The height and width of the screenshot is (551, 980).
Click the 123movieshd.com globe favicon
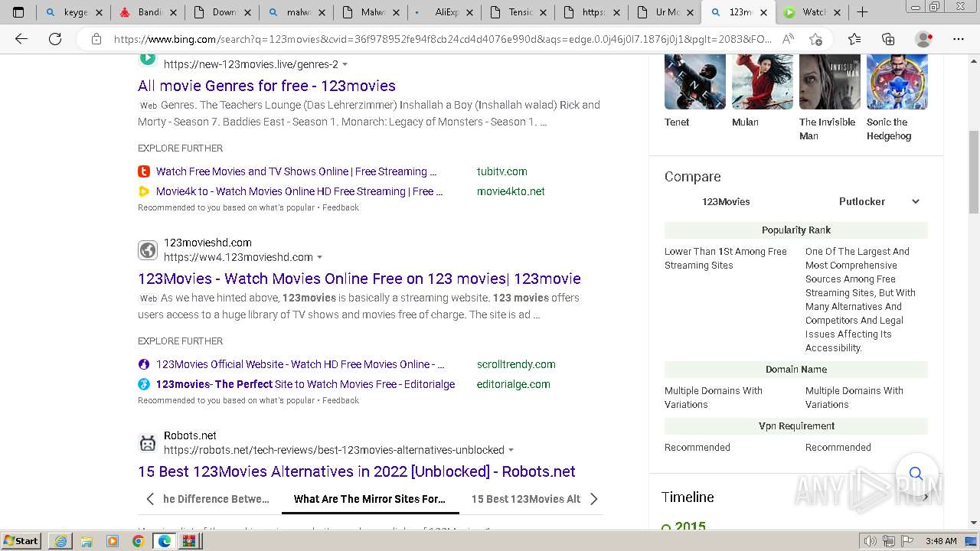point(148,250)
